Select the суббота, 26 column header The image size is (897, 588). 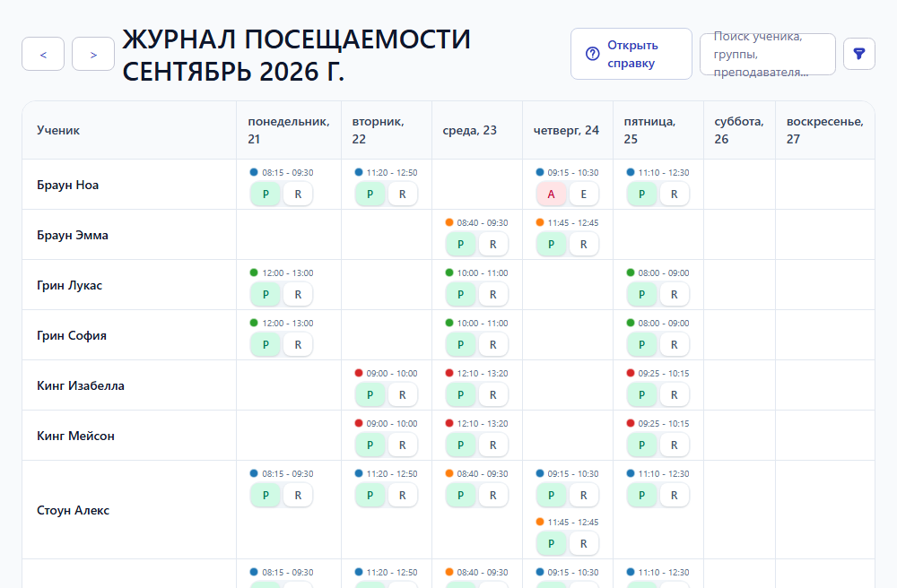click(740, 130)
